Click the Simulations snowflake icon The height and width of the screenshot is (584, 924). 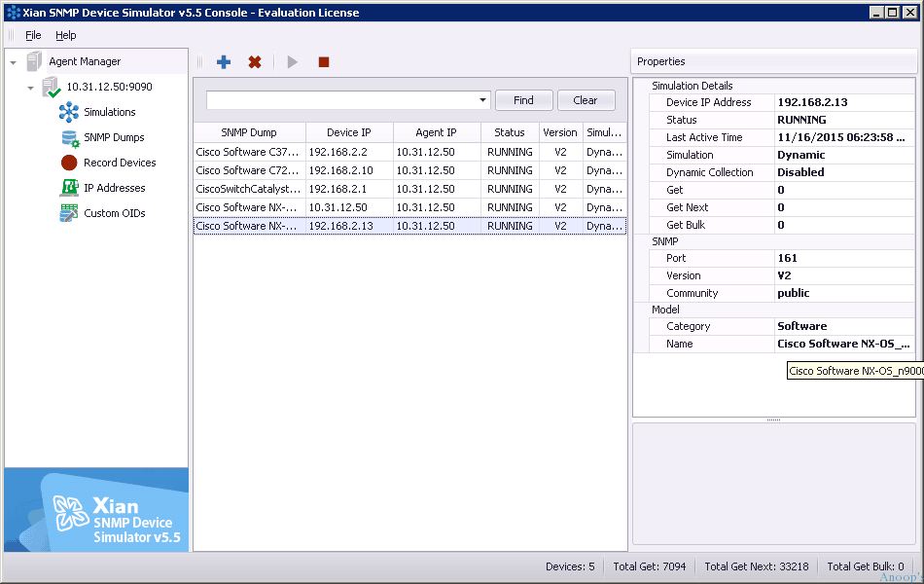tap(69, 112)
